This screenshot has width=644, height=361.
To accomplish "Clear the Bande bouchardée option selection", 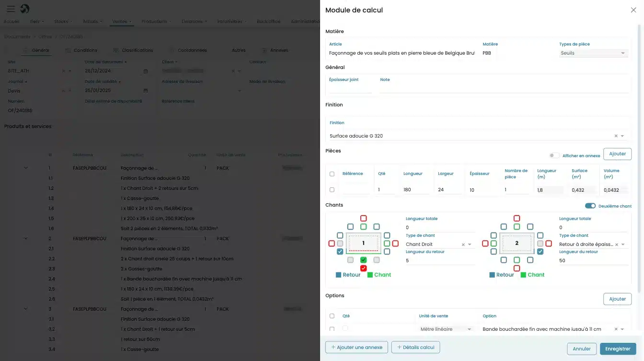I will tap(616, 329).
